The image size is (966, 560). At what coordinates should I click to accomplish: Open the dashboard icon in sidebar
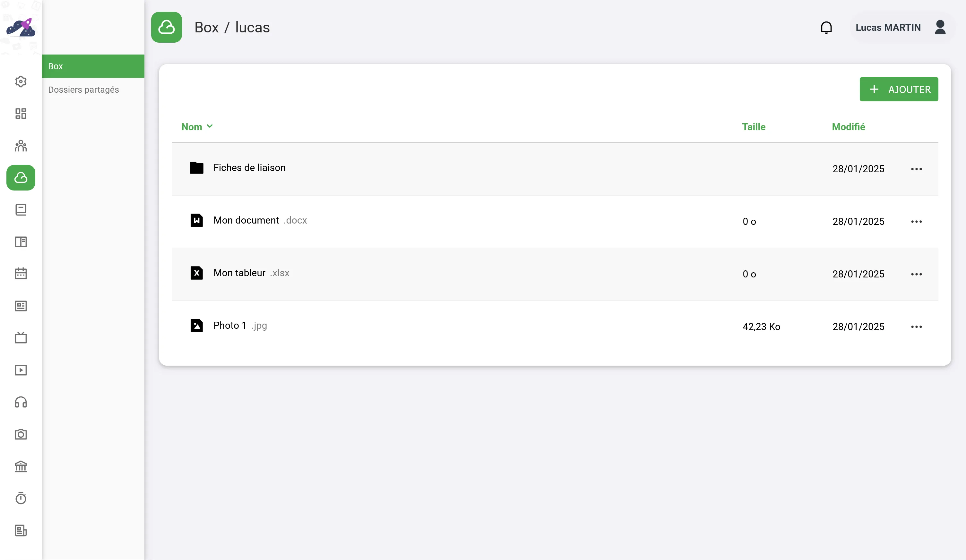click(x=21, y=114)
